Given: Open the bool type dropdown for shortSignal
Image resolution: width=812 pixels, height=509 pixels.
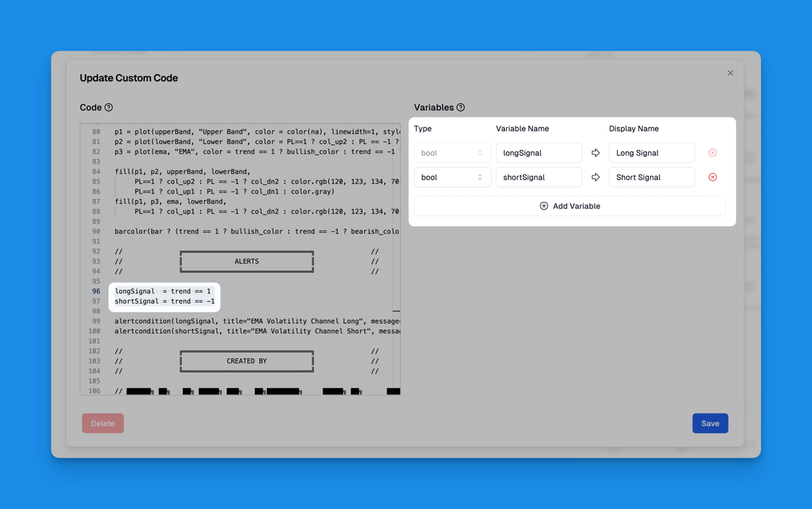Looking at the screenshot, I should (452, 178).
